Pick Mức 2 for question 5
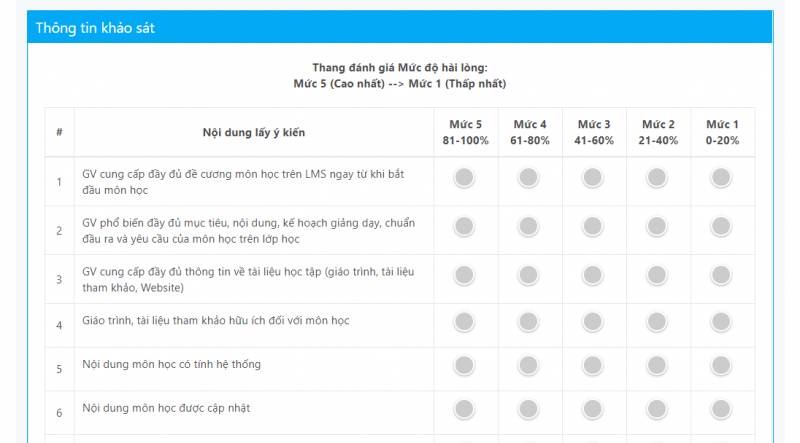 pyautogui.click(x=656, y=365)
